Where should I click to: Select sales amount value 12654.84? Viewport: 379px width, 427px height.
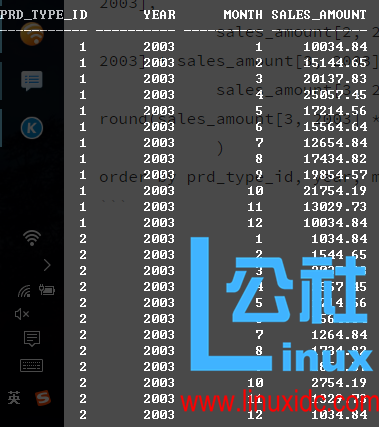point(335,143)
